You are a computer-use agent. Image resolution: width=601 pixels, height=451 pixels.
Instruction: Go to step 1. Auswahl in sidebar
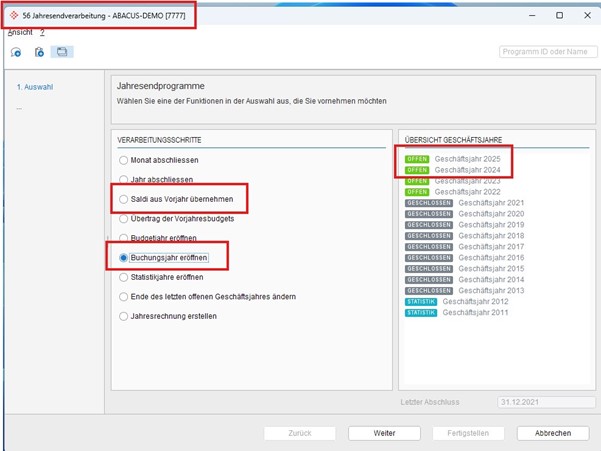tap(35, 87)
